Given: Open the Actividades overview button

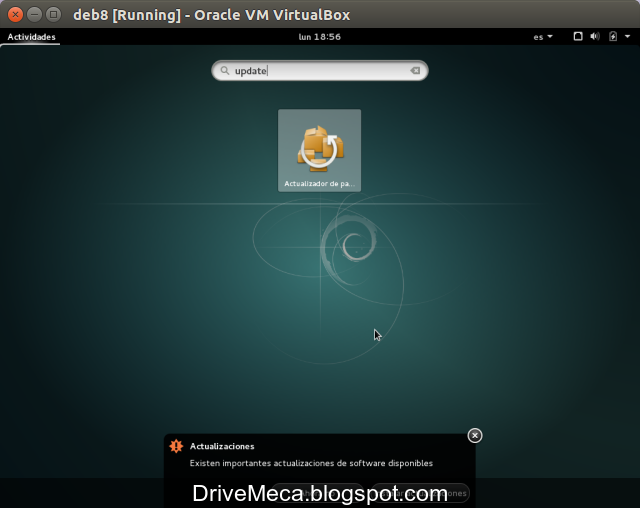Looking at the screenshot, I should (31, 37).
